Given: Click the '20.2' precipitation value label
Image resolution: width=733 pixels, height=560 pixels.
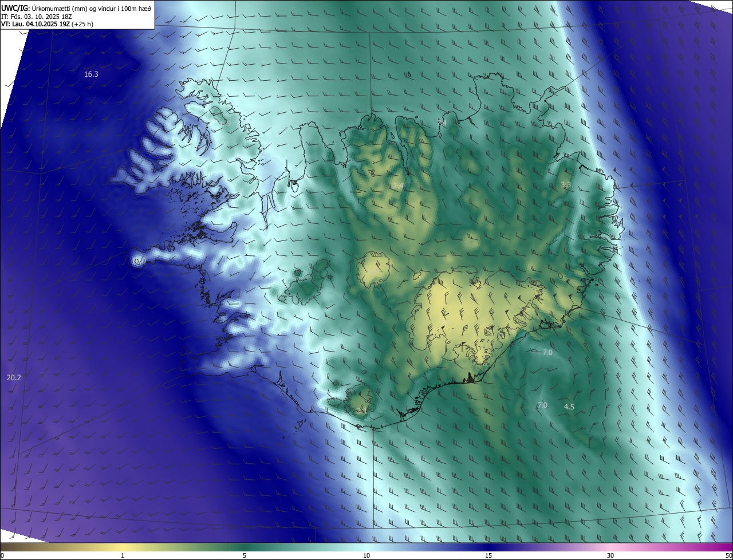Looking at the screenshot, I should (14, 377).
